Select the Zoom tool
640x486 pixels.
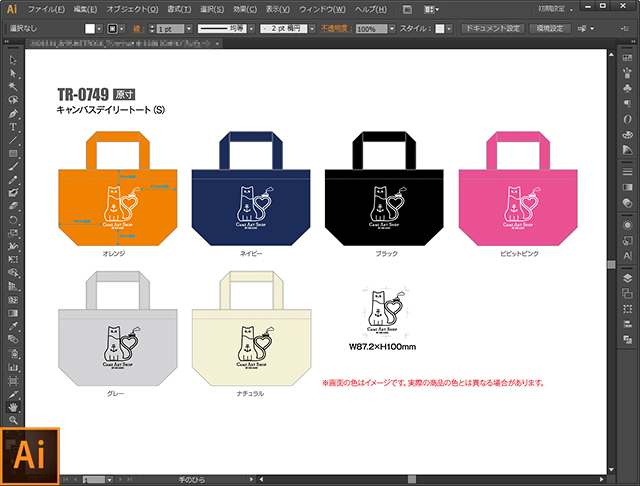13,420
